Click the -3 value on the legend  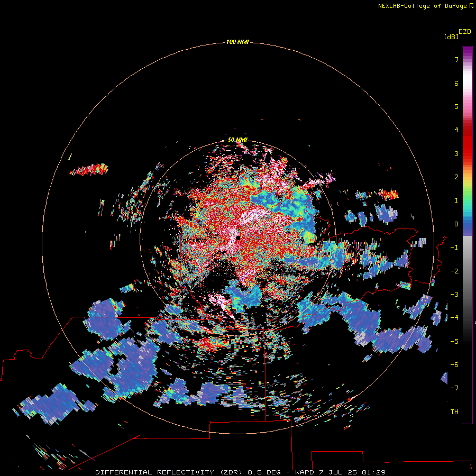coord(454,295)
